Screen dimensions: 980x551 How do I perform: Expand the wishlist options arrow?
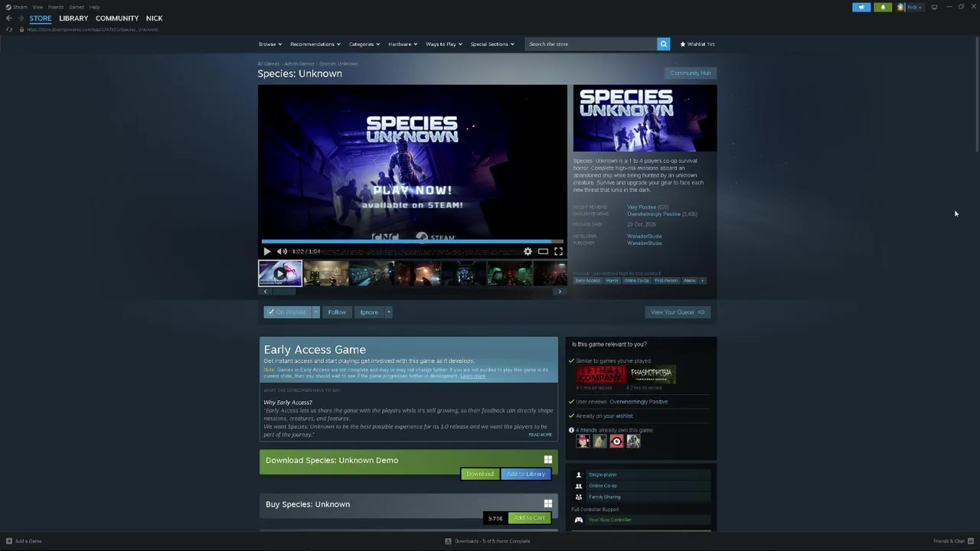pyautogui.click(x=315, y=312)
